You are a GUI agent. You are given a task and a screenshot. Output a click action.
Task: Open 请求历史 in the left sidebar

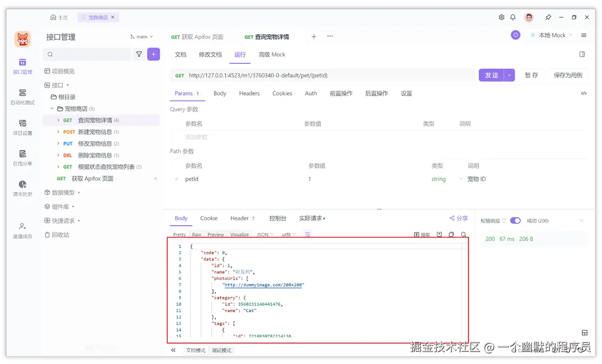(22, 188)
